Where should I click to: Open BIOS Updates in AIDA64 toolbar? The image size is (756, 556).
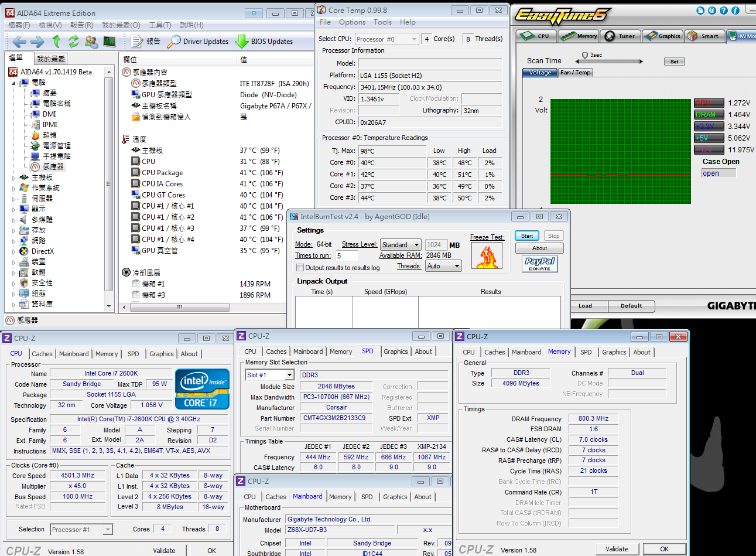(264, 42)
